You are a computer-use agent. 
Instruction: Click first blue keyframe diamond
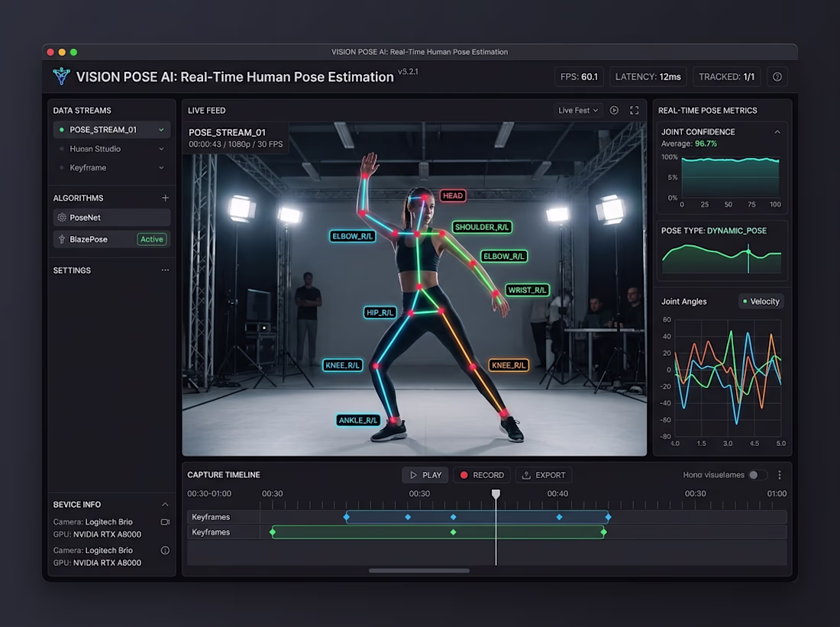(x=347, y=517)
